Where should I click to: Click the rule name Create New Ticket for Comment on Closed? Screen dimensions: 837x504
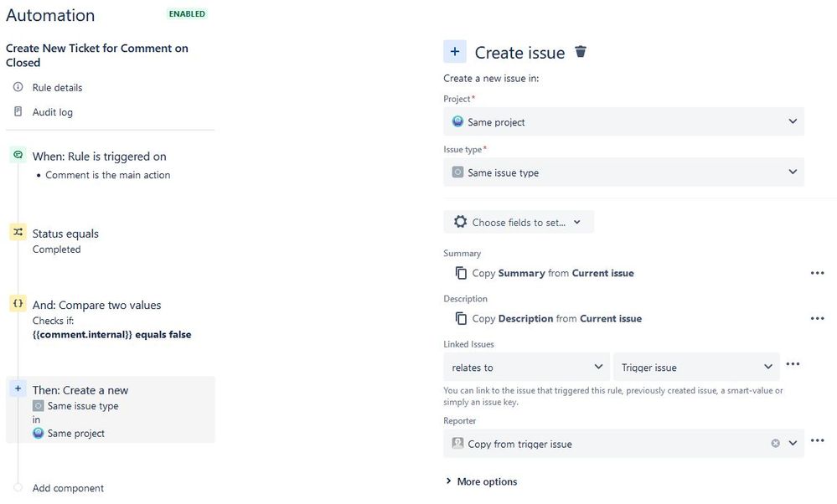pos(96,55)
